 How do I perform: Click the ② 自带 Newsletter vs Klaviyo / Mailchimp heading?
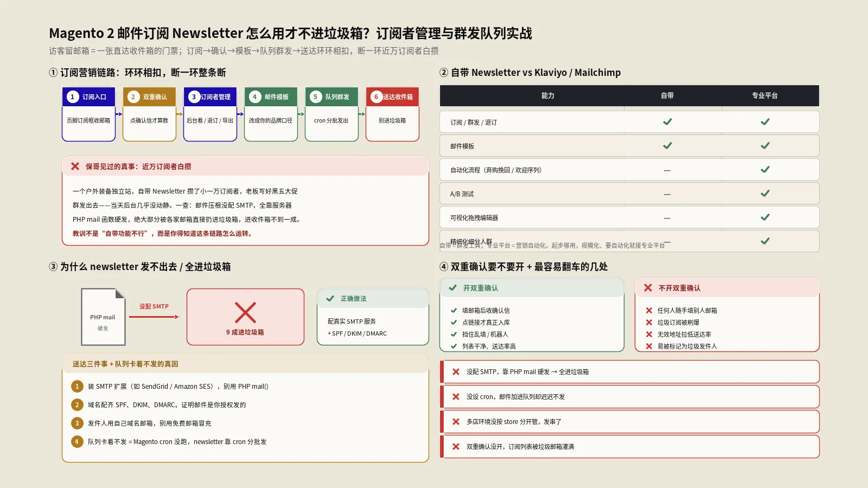[531, 73]
